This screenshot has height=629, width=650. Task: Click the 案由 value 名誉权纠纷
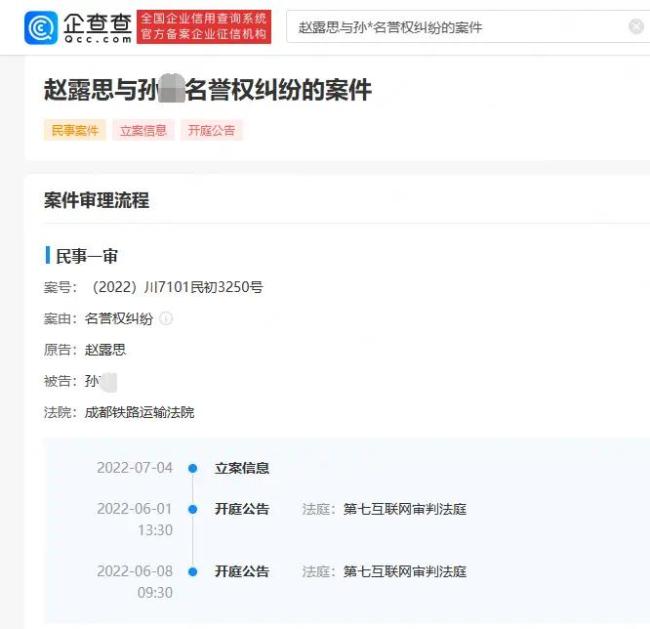coord(119,318)
